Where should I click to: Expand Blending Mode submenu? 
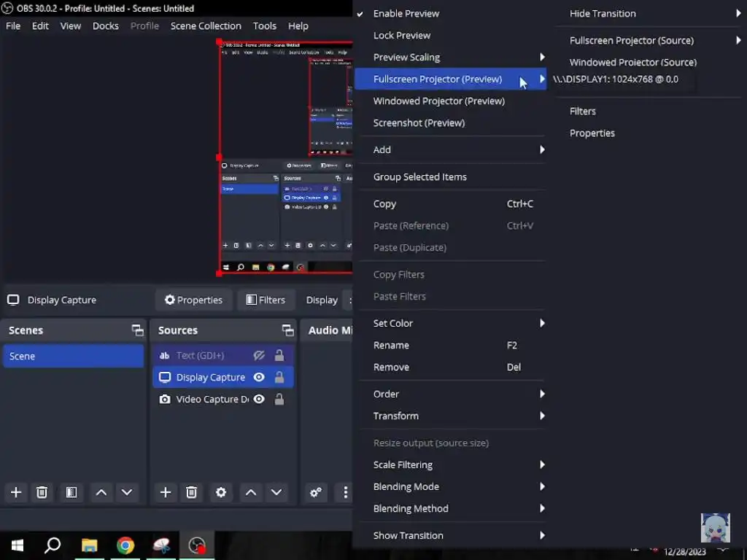point(450,486)
